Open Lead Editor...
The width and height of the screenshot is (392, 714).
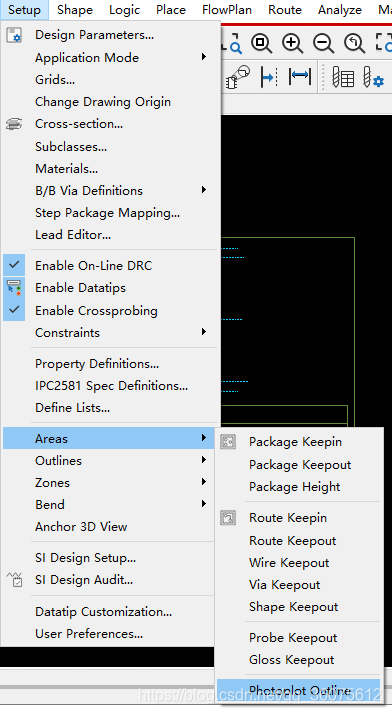click(x=110, y=235)
